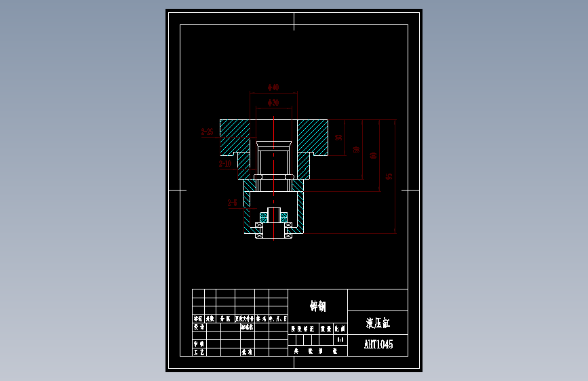Select the part name 液压缸
The width and height of the screenshot is (588, 381).
tap(378, 323)
